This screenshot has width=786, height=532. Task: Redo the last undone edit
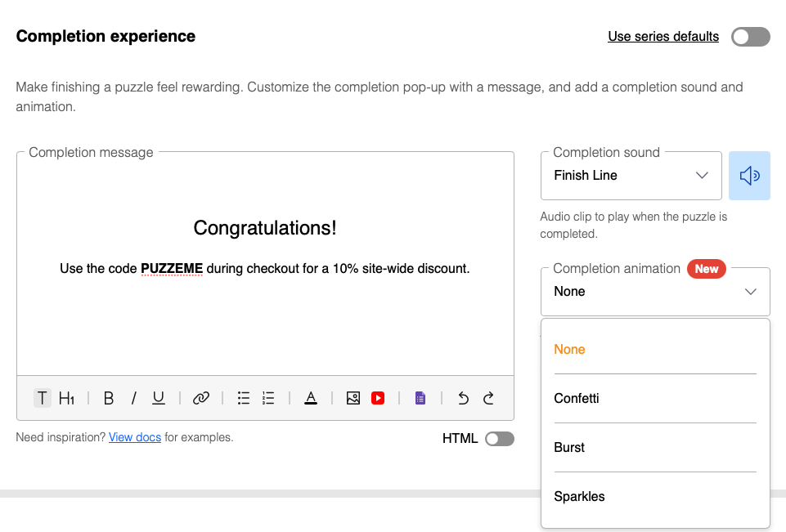(x=488, y=398)
